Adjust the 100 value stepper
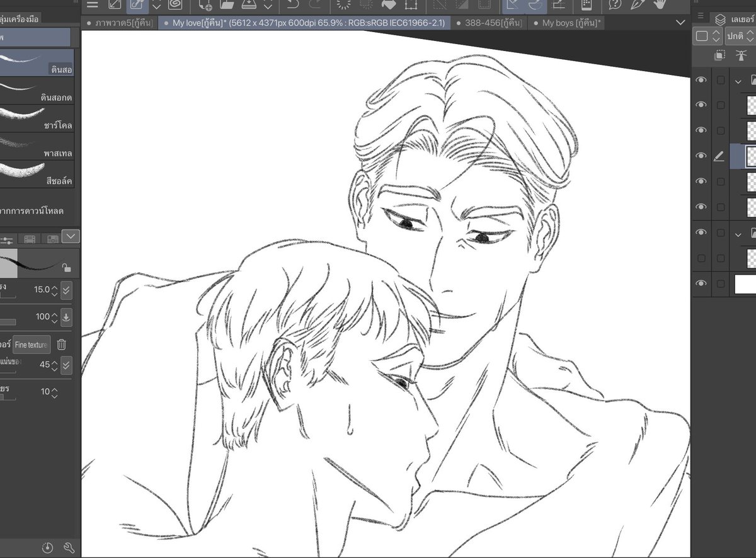 (x=54, y=317)
